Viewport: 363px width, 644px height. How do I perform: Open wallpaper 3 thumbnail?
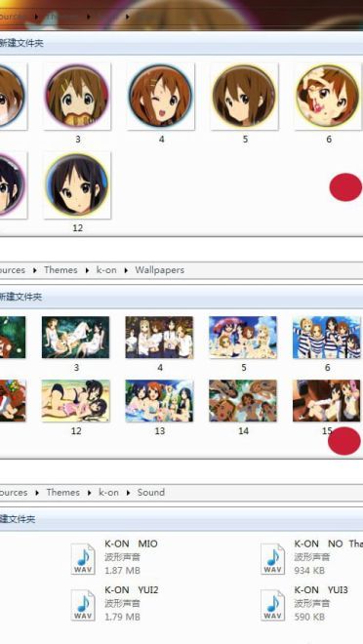[75, 338]
